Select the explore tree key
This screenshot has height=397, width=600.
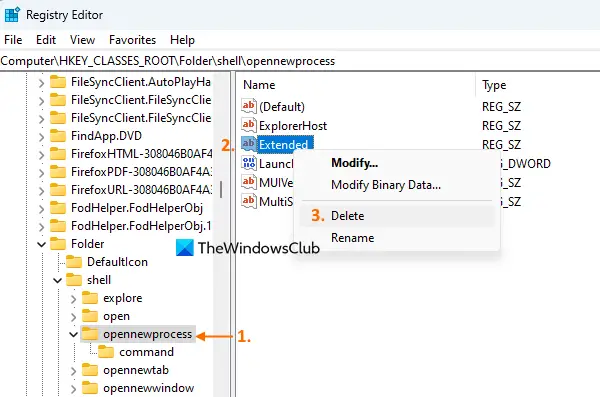(x=122, y=298)
